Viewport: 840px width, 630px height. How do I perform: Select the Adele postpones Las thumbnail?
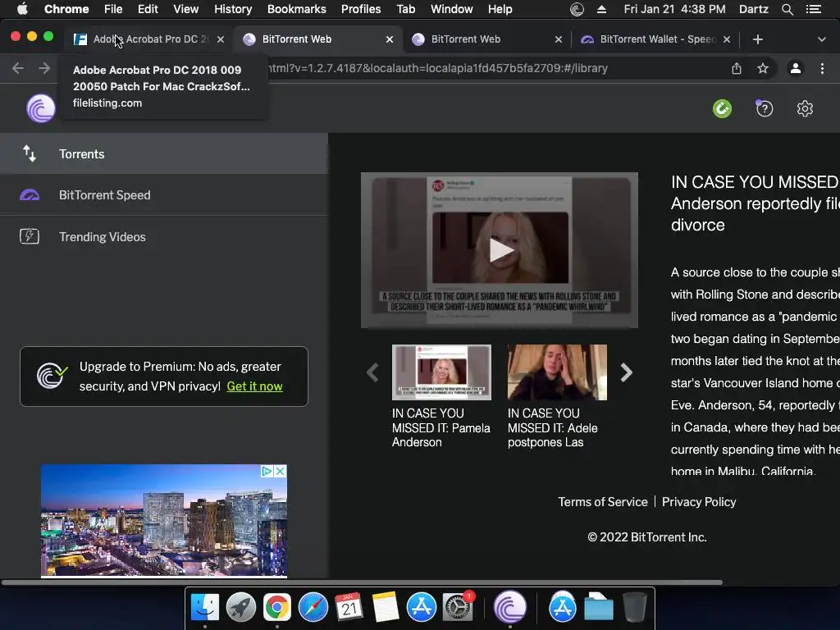click(x=557, y=372)
